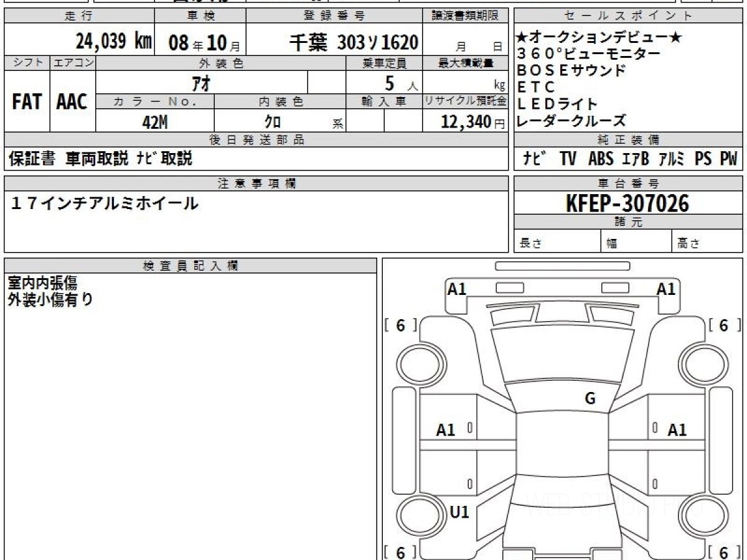This screenshot has height=560, width=747.
Task: Click the 純正装備 header
Action: coord(628,140)
